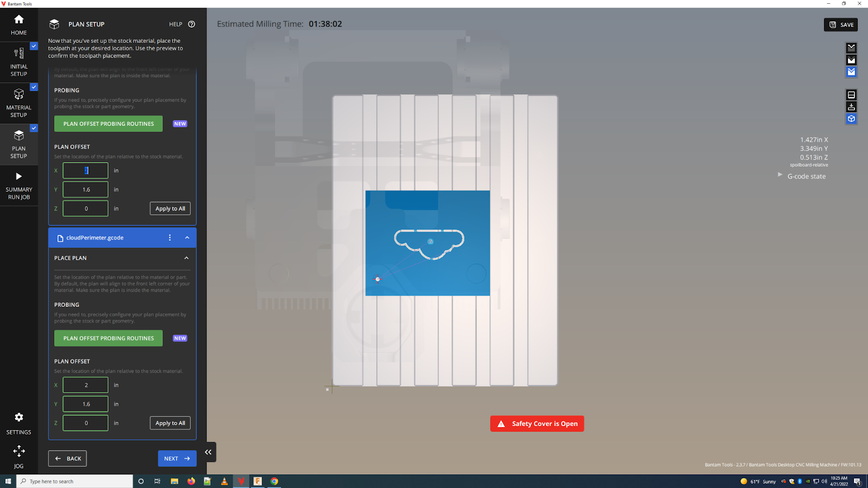
Task: Open Bantam Tools taskbar icon
Action: 241,481
